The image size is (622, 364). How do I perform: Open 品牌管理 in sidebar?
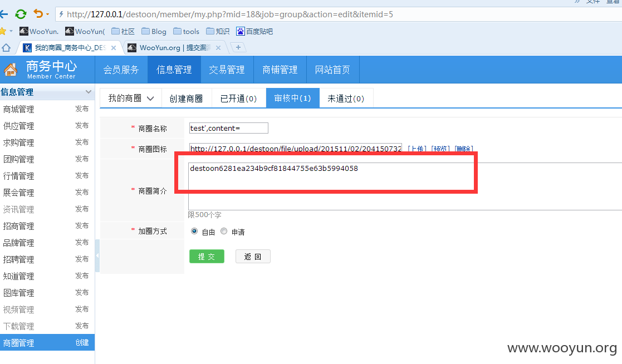click(x=18, y=243)
